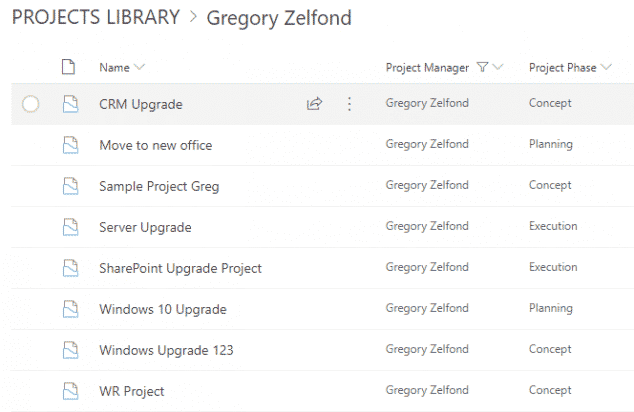This screenshot has width=634, height=412.
Task: Click the Name column header label
Action: pos(114,67)
